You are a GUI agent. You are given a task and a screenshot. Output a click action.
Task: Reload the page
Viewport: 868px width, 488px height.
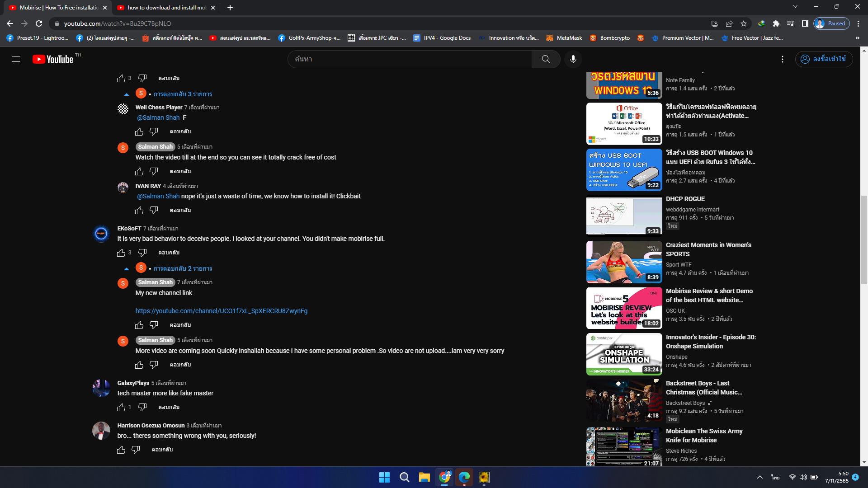39,23
